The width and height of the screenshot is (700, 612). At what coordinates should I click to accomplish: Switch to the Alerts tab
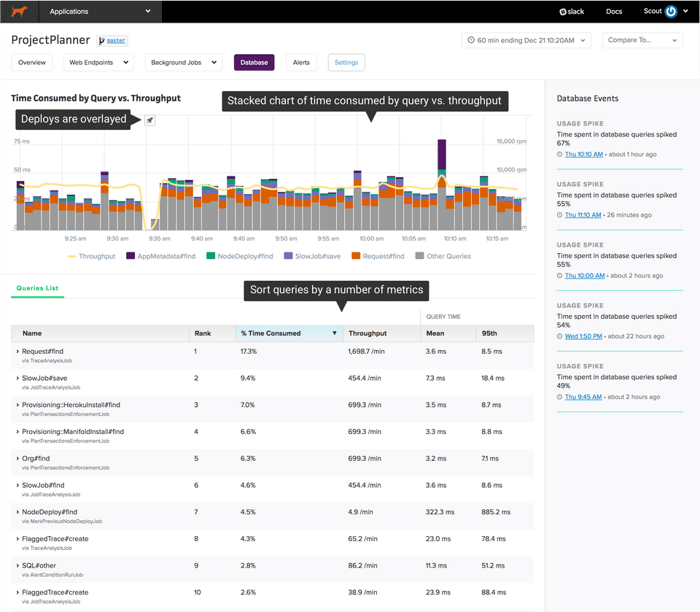pyautogui.click(x=301, y=63)
